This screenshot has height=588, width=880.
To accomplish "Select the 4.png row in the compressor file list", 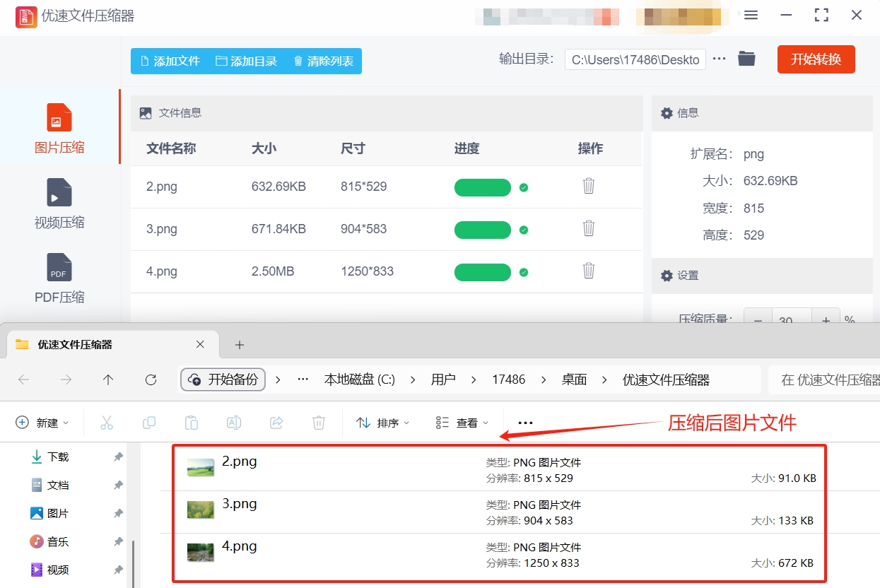I will click(386, 272).
